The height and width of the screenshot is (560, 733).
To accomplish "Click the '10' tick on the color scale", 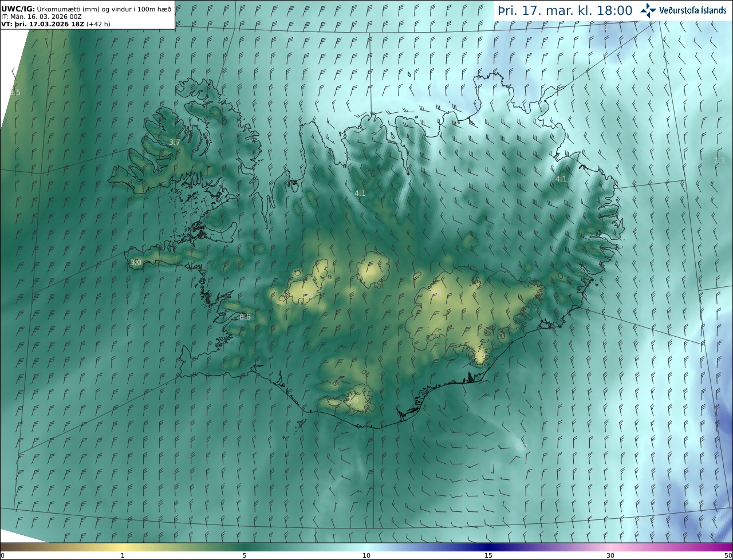I will 366,555.
